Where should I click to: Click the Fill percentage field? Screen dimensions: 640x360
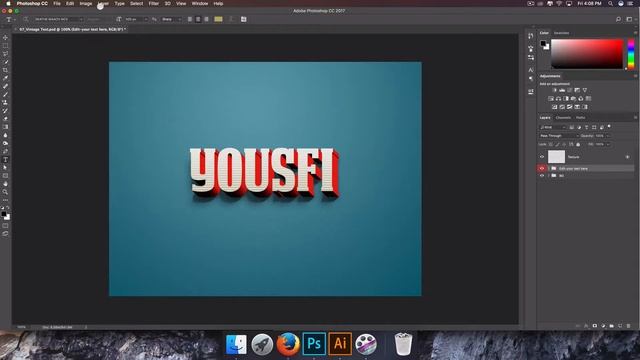tap(600, 144)
